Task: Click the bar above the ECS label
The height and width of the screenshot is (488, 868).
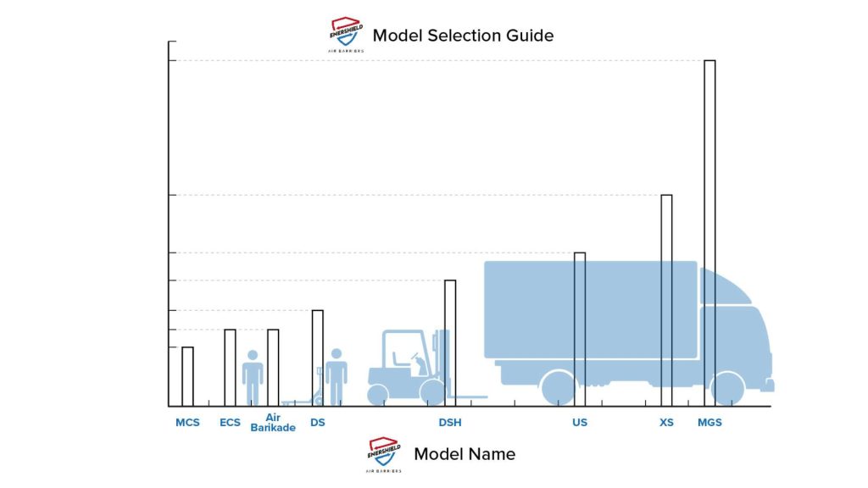Action: point(230,368)
